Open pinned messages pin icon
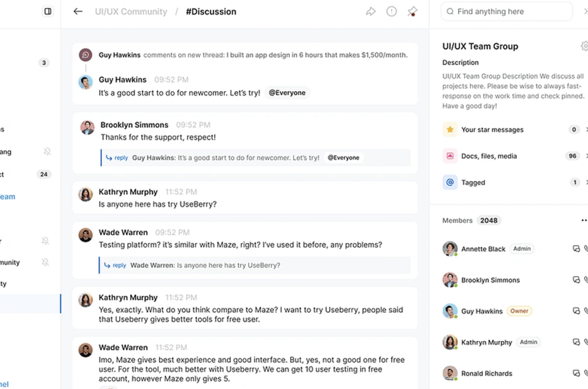588x389 pixels. click(x=412, y=12)
